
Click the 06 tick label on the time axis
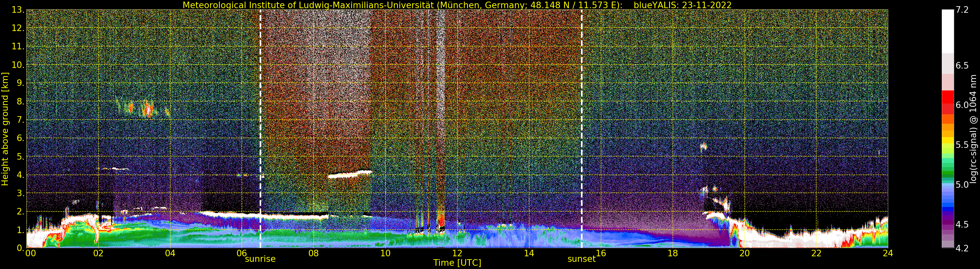click(x=242, y=253)
